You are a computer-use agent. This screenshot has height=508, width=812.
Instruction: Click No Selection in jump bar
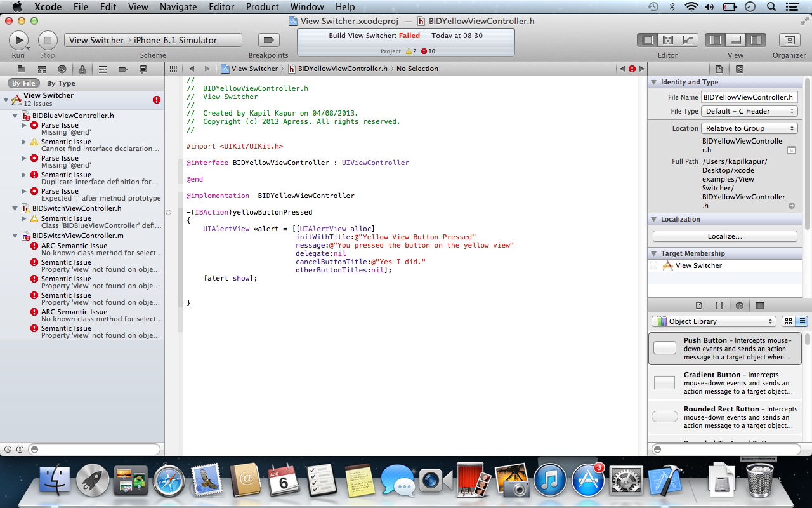pyautogui.click(x=417, y=69)
